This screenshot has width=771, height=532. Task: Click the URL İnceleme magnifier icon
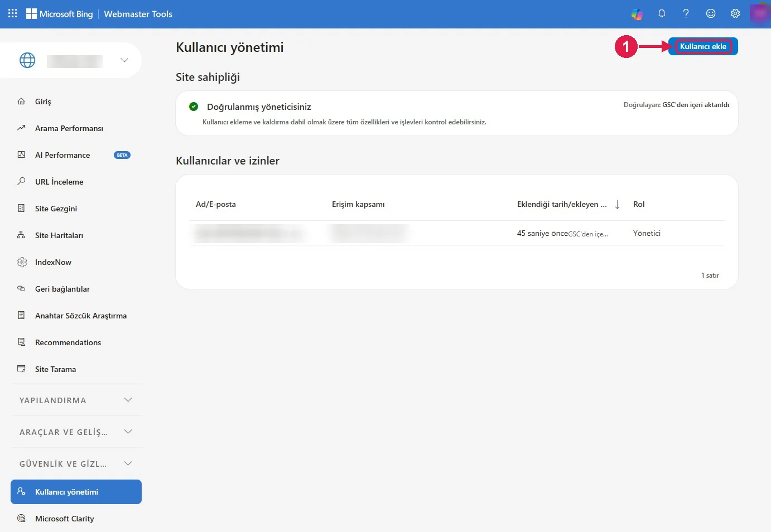click(x=21, y=181)
